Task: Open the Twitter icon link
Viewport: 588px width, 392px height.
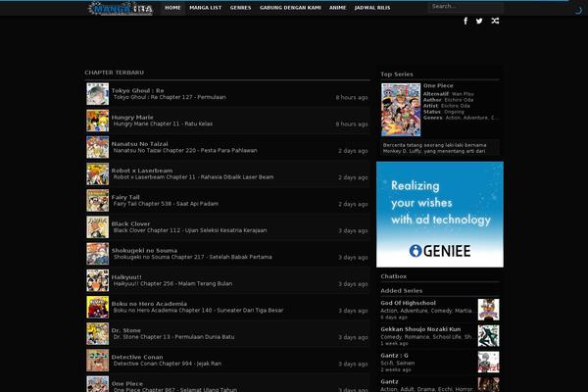Action: pos(479,21)
